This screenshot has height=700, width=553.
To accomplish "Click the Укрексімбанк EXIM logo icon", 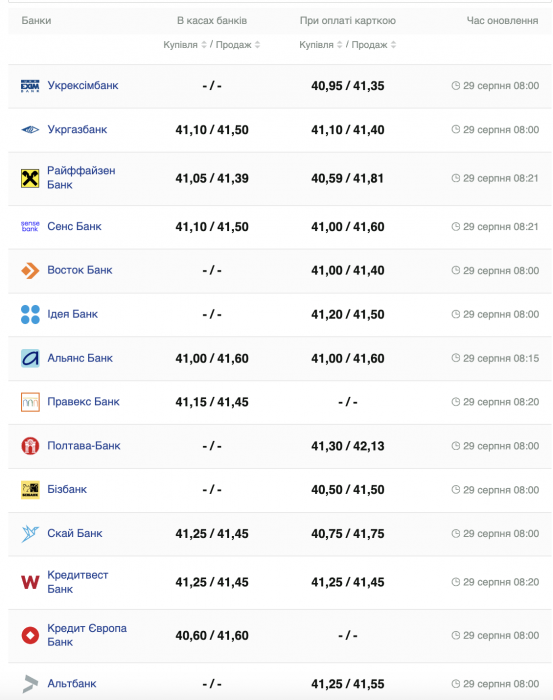I will tap(30, 86).
